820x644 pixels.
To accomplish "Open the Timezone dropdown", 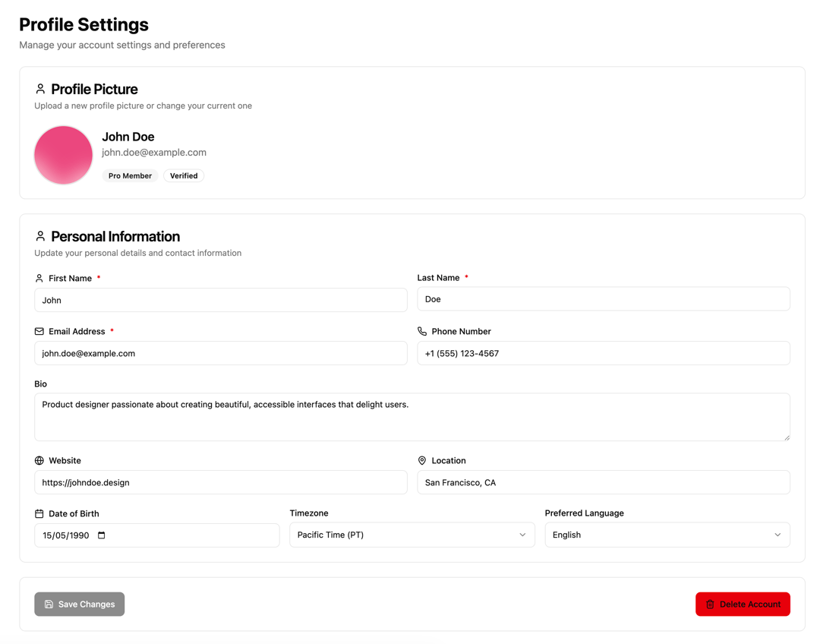I will 412,535.
